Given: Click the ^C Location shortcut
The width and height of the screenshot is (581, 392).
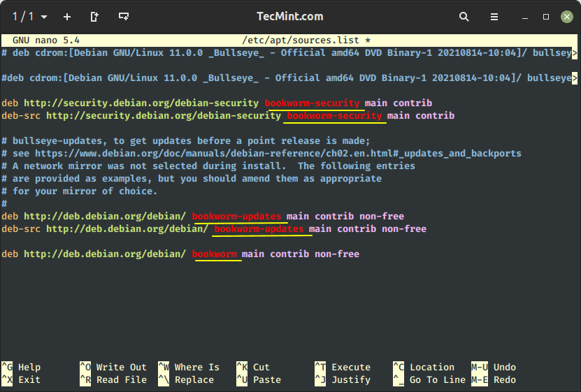Looking at the screenshot, I should pyautogui.click(x=424, y=367).
